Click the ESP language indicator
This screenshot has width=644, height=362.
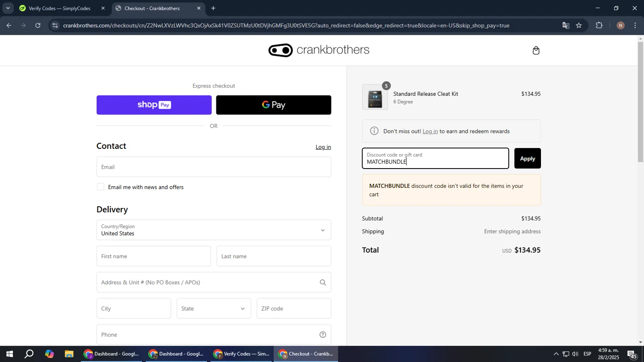(x=587, y=354)
